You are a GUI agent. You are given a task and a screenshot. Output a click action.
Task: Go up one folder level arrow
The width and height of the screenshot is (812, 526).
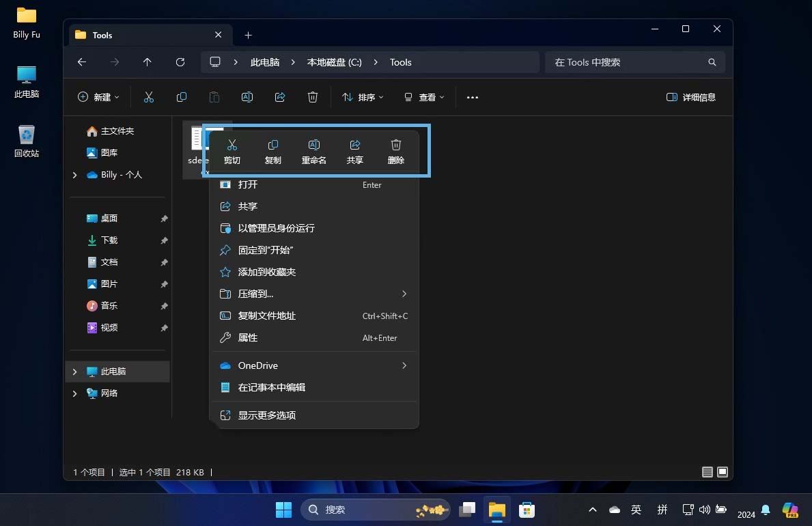(x=147, y=62)
